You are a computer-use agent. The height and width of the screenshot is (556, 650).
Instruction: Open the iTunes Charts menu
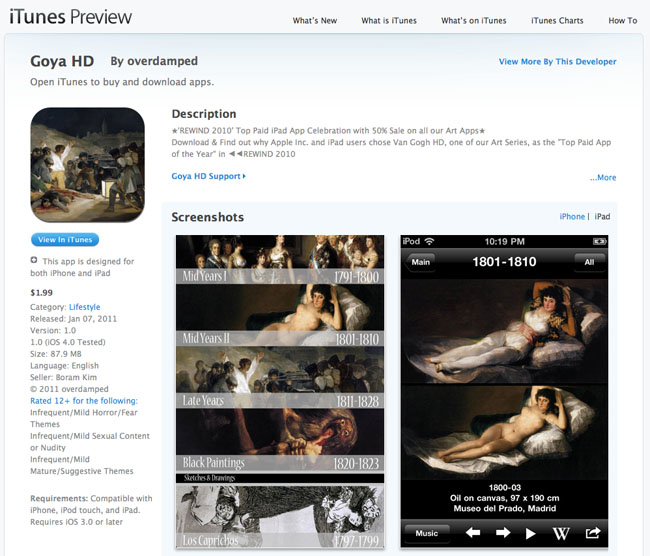click(557, 20)
